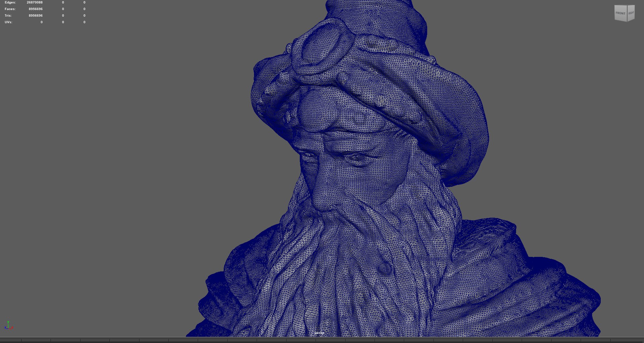Screen dimensions: 644x343
Task: Click the 'Faces:' HUD label
Action: 10,9
